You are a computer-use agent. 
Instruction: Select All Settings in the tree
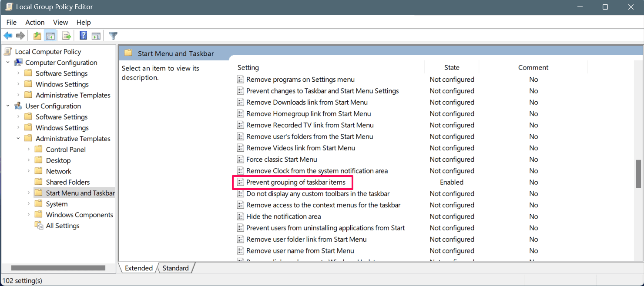click(x=63, y=226)
